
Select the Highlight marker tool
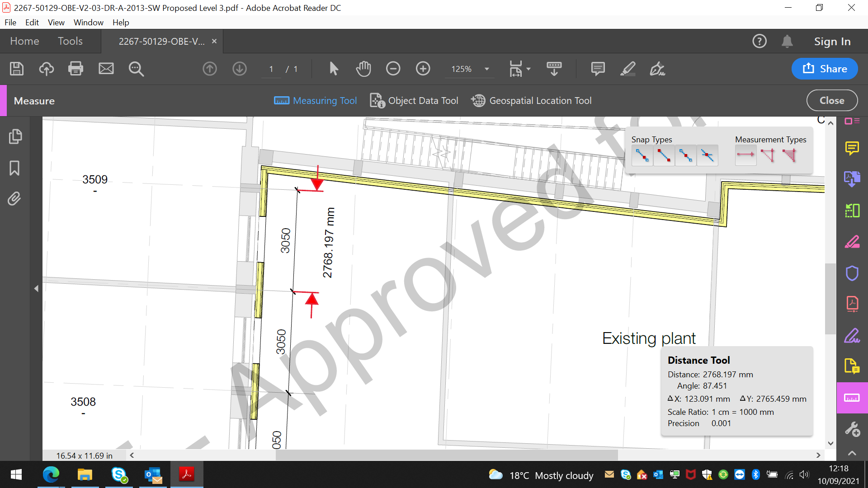(627, 69)
